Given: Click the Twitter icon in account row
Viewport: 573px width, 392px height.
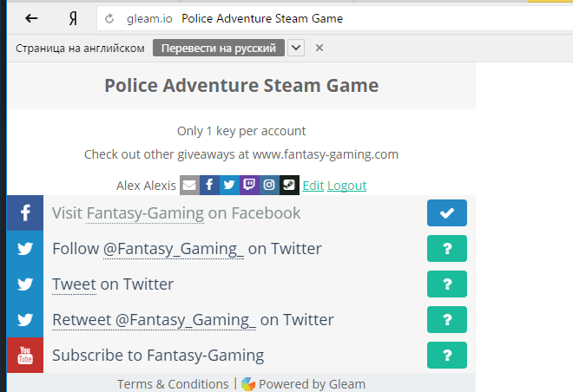Looking at the screenshot, I should [229, 185].
